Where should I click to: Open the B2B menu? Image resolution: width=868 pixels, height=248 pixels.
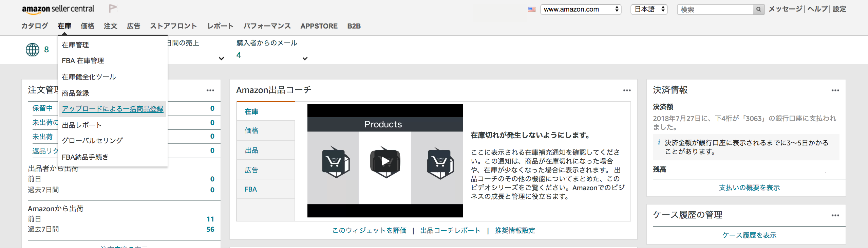[354, 26]
